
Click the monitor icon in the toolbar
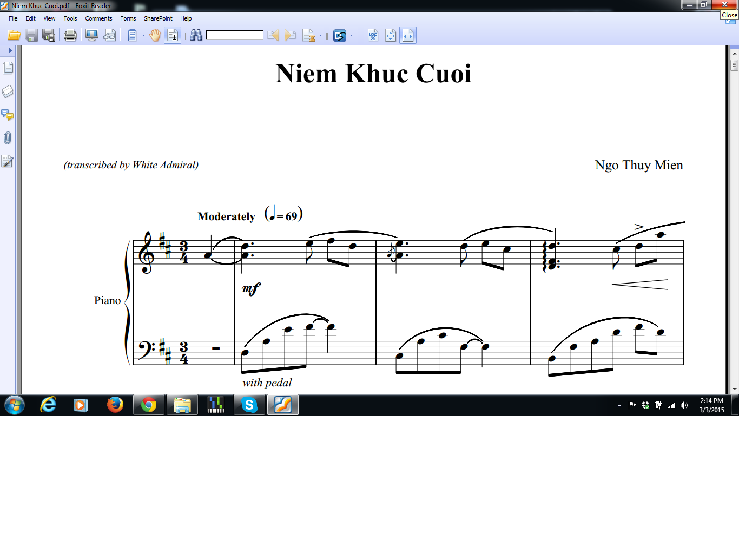click(92, 36)
